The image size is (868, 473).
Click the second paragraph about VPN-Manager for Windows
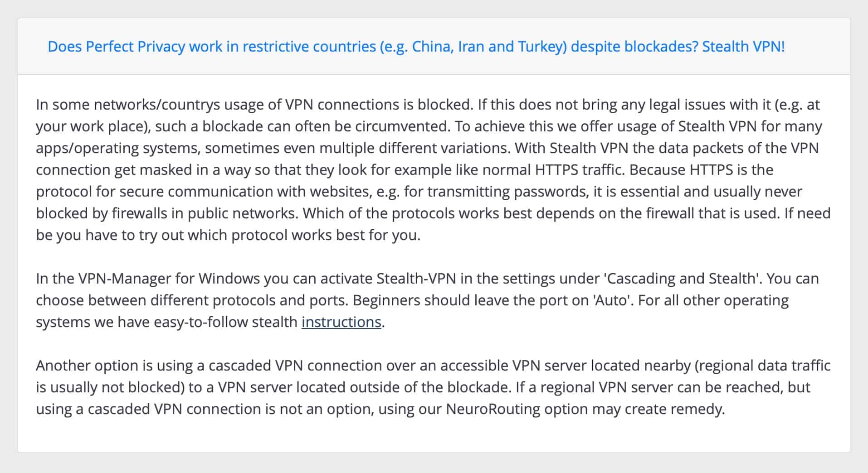tap(427, 300)
